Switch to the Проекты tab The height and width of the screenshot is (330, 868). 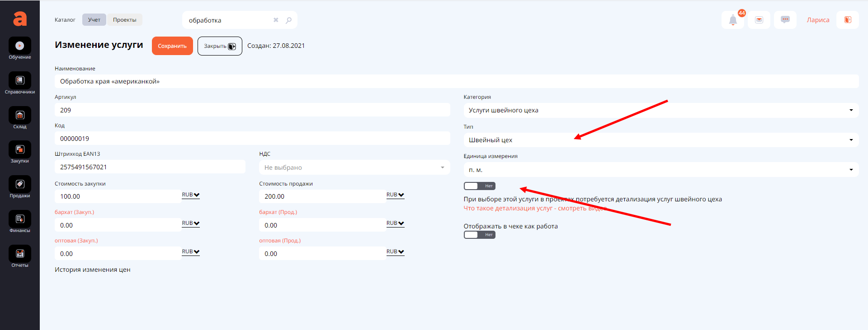point(125,20)
